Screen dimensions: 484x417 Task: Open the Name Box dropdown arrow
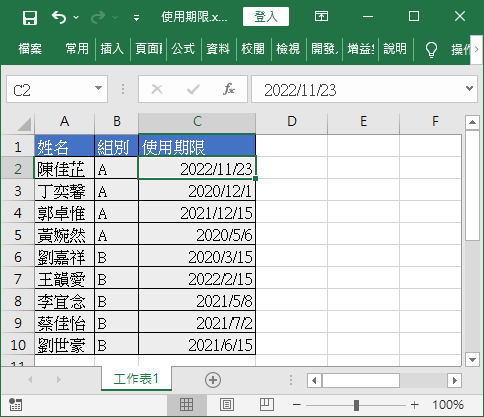98,88
